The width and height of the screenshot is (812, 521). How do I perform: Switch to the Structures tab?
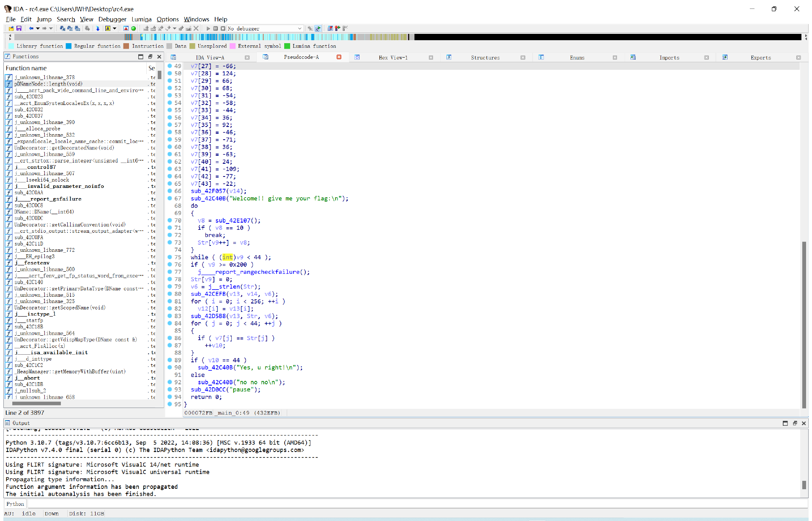tap(485, 58)
